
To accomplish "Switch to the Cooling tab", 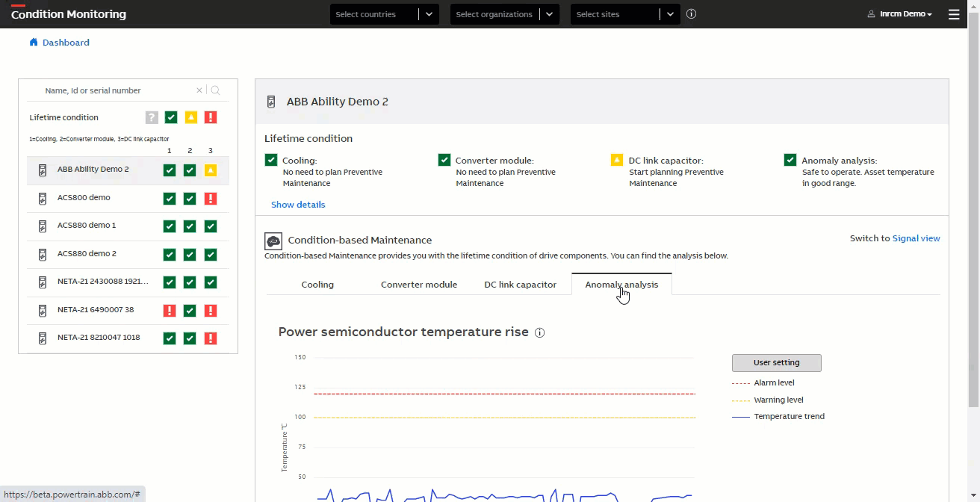I will 317,285.
